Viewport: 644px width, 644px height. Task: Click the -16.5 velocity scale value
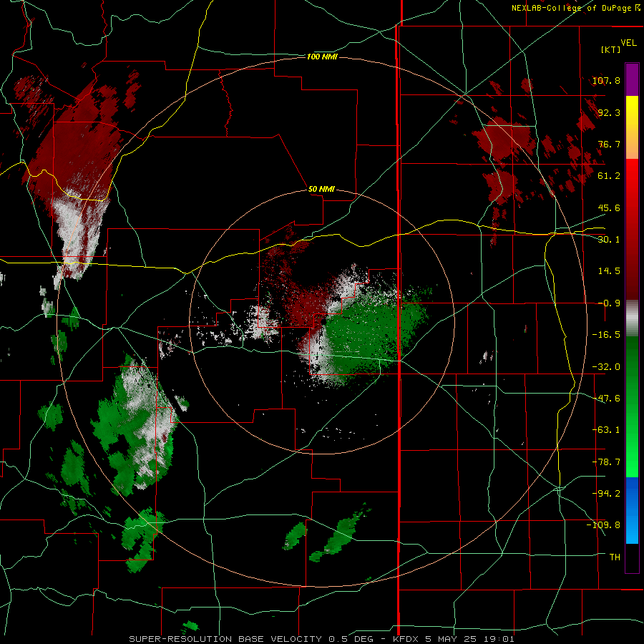[x=606, y=335]
